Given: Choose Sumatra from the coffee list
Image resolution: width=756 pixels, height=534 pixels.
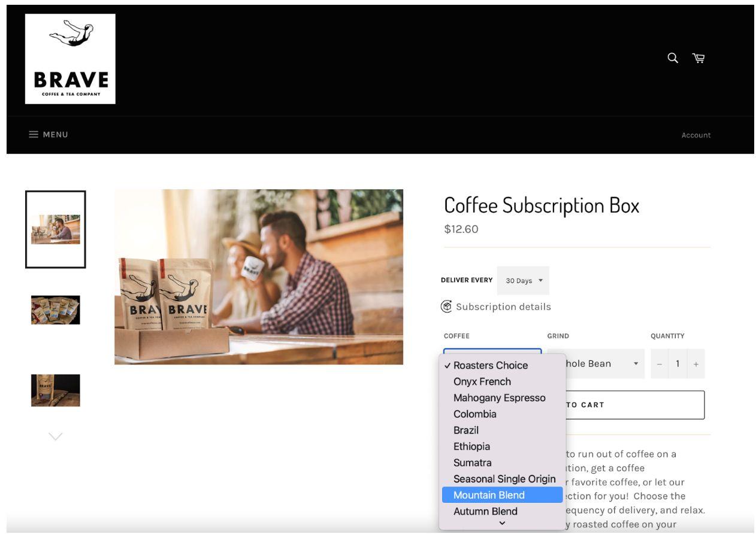Looking at the screenshot, I should (502, 462).
